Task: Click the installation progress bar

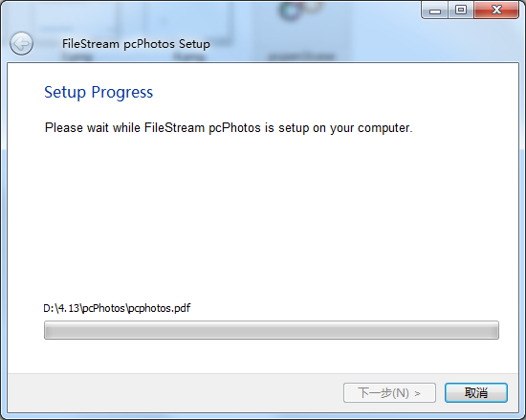Action: [272, 330]
